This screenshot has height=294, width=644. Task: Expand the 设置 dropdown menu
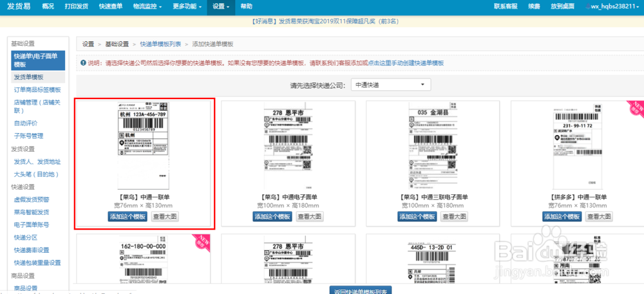tap(220, 6)
